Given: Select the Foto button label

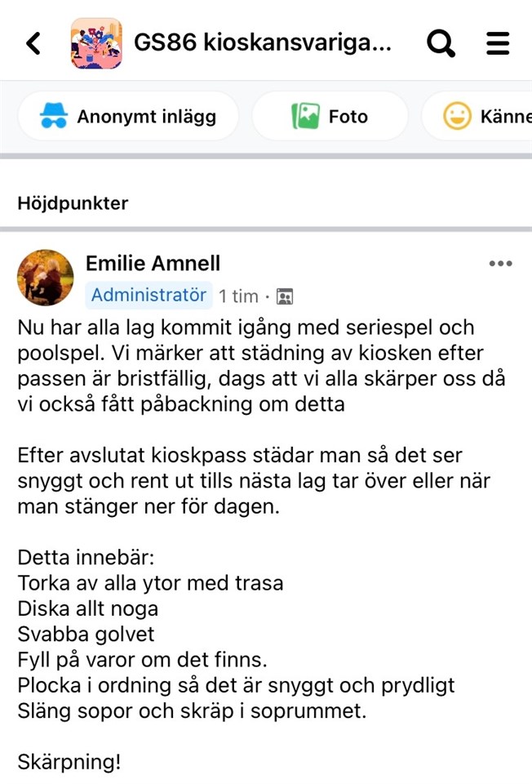Looking at the screenshot, I should coord(348,117).
